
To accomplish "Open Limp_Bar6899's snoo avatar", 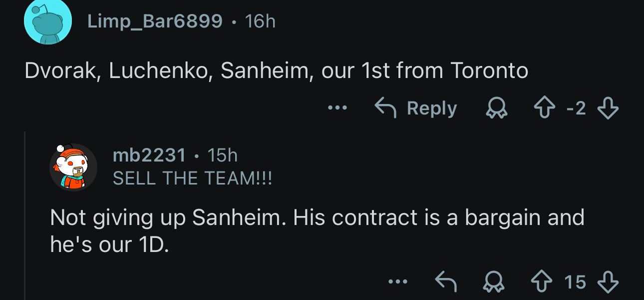I will (48, 21).
